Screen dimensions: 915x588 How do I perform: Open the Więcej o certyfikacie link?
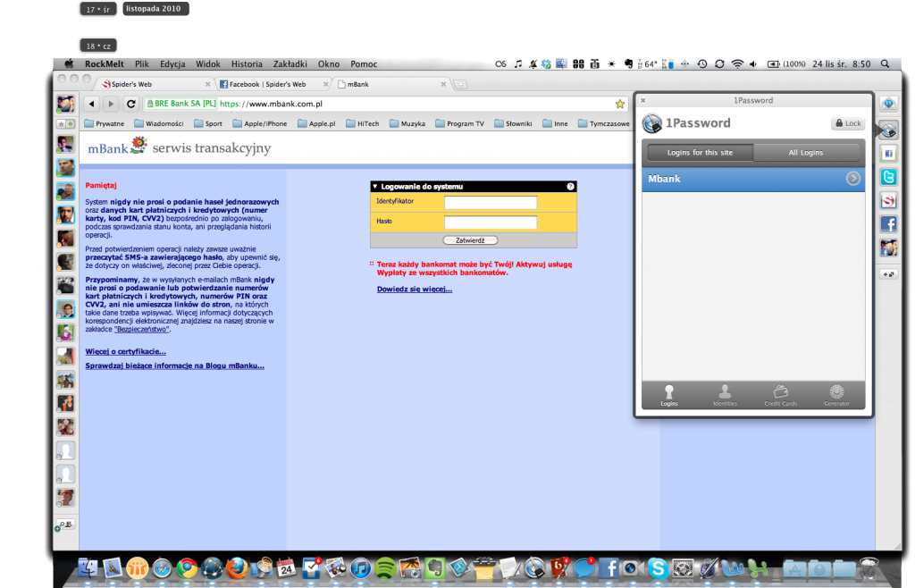point(125,352)
